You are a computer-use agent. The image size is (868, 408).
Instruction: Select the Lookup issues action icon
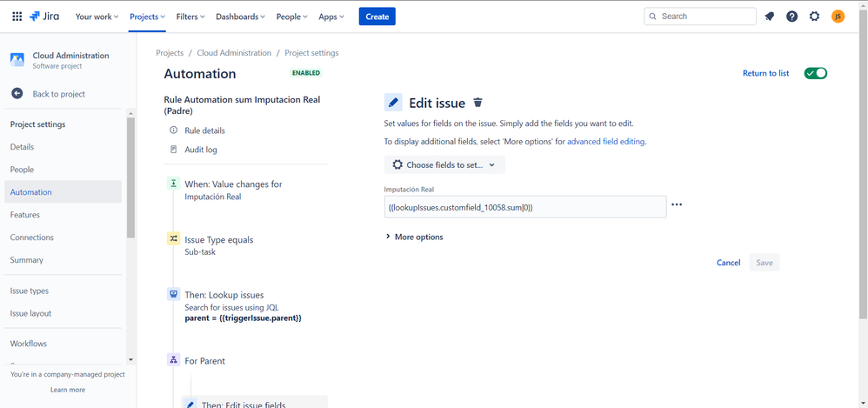[174, 294]
